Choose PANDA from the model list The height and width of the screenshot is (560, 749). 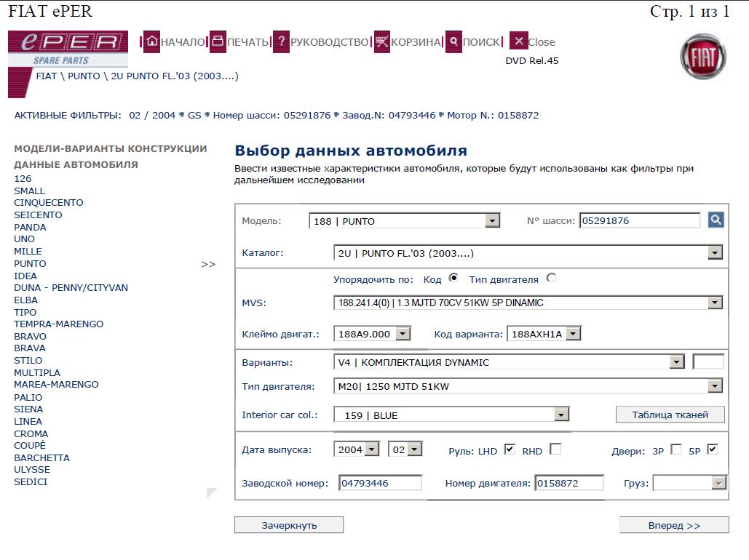(x=31, y=227)
